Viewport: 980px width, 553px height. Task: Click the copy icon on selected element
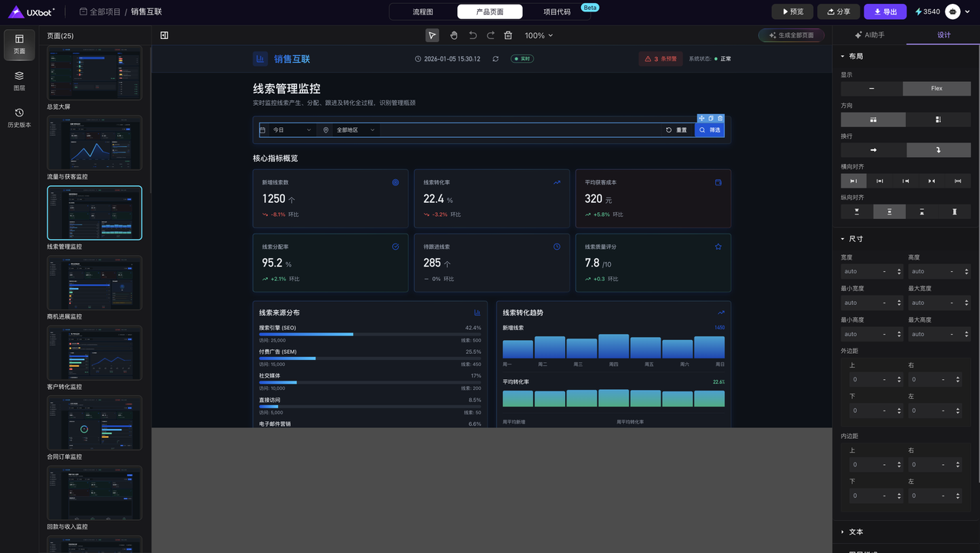710,119
